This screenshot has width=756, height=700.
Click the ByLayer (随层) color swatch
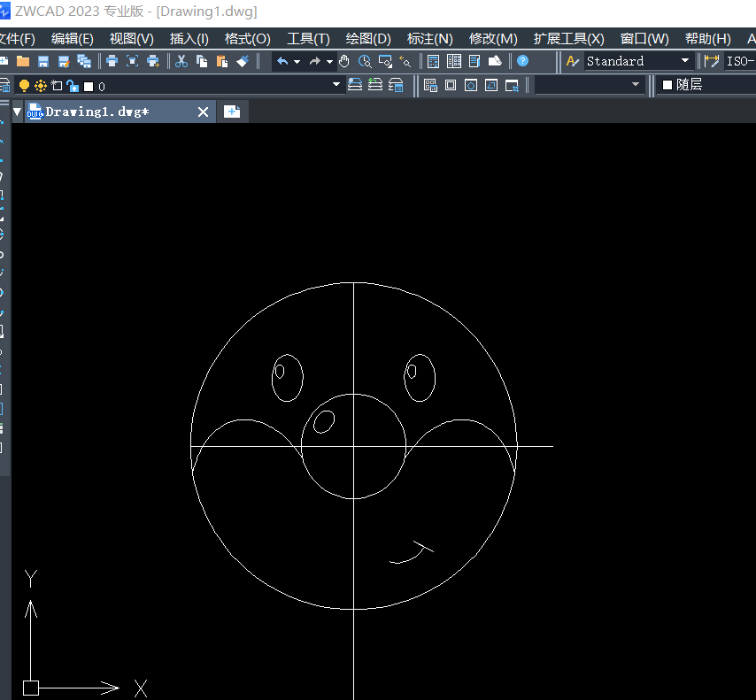(x=667, y=85)
